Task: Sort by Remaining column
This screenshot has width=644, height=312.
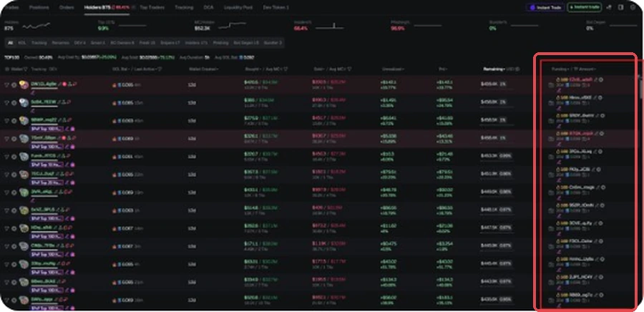Action: tap(494, 69)
